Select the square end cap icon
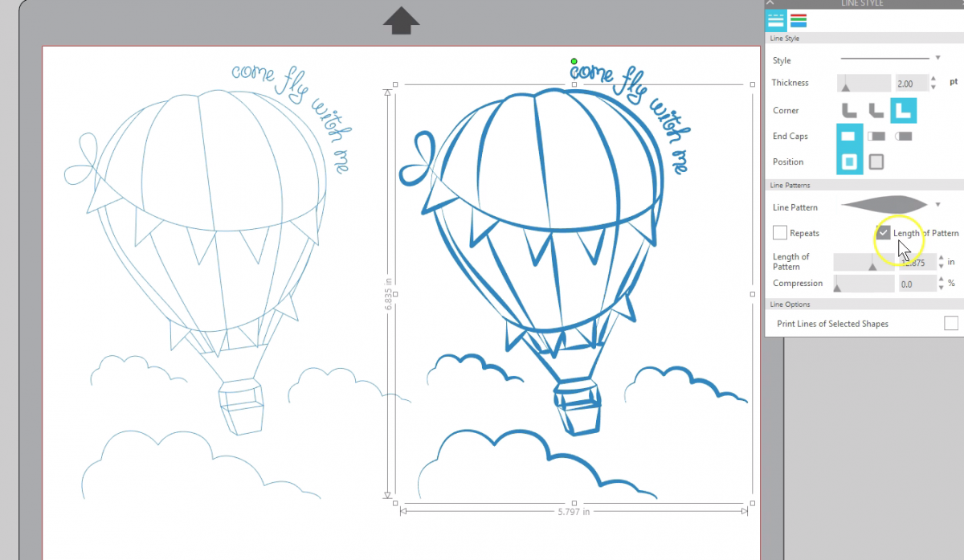The width and height of the screenshot is (964, 560). (876, 137)
